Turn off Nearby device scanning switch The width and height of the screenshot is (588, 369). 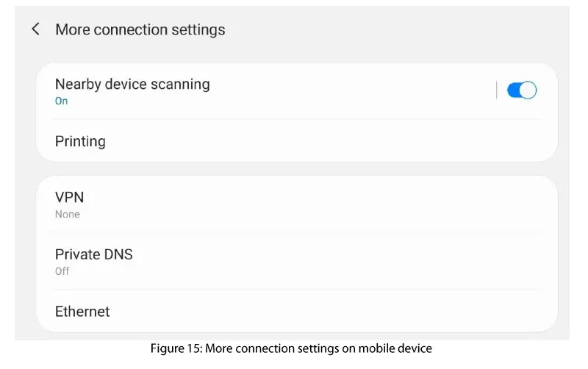click(x=522, y=90)
